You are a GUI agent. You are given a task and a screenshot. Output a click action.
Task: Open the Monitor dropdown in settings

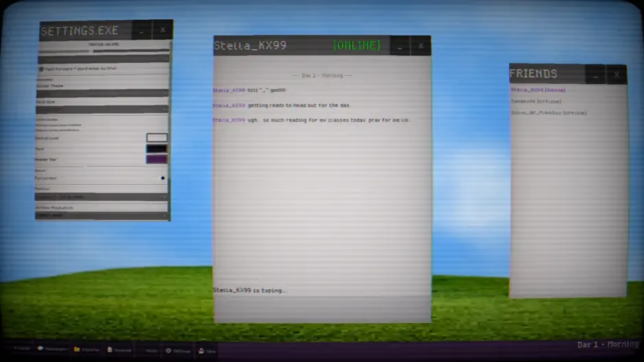101,196
